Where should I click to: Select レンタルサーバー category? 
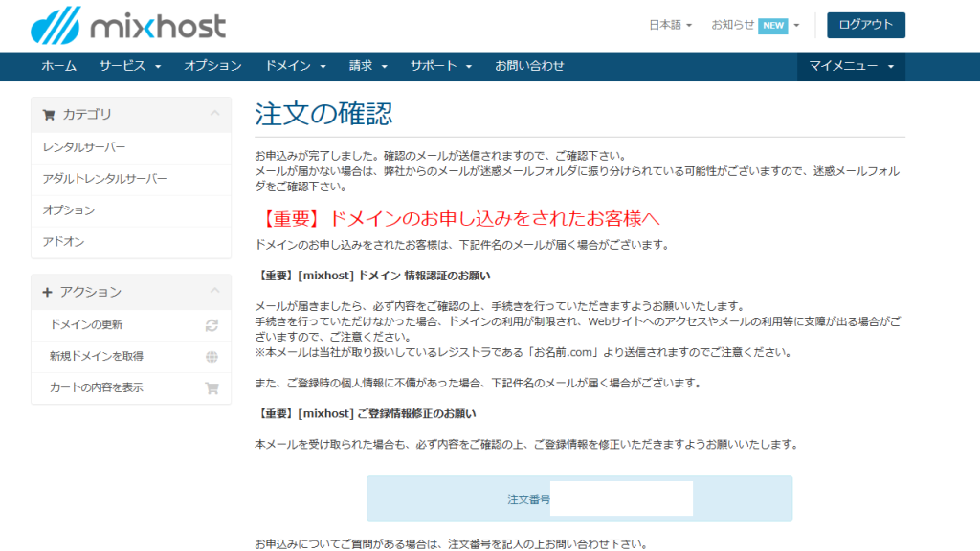(84, 147)
